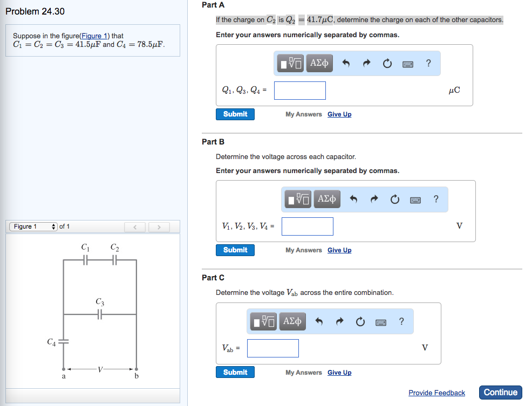This screenshot has height=406, width=532.
Task: Redo edit in Part A toolbar
Action: [x=366, y=64]
